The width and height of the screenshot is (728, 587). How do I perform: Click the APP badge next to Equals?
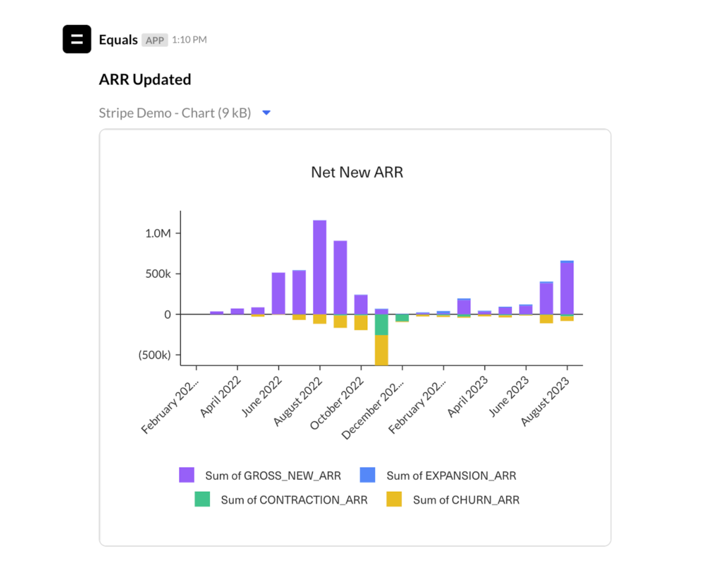pos(155,40)
